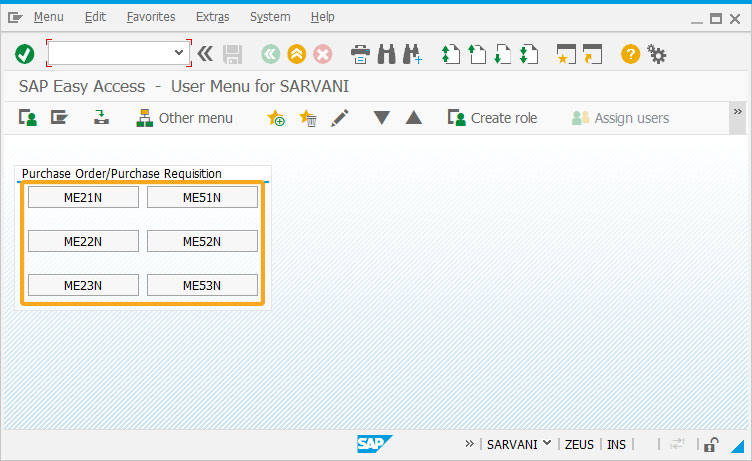
Task: Launch transaction ME21N
Action: tap(83, 198)
